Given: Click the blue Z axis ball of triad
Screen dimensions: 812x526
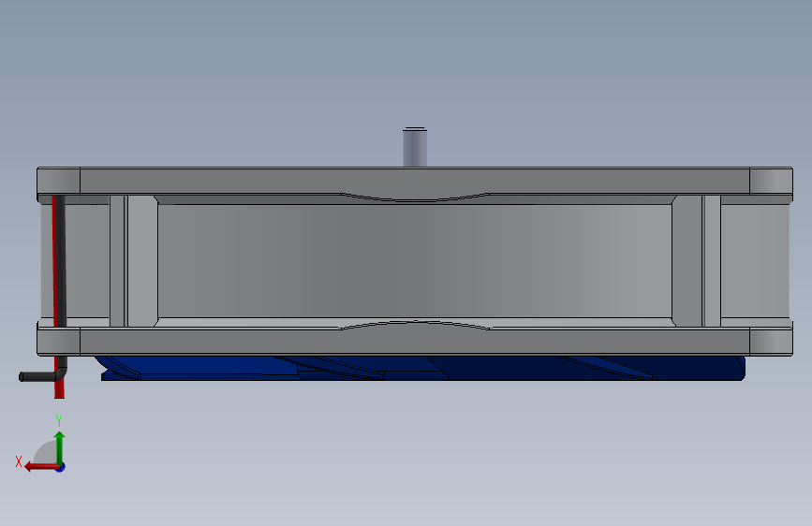Looking at the screenshot, I should (x=61, y=468).
